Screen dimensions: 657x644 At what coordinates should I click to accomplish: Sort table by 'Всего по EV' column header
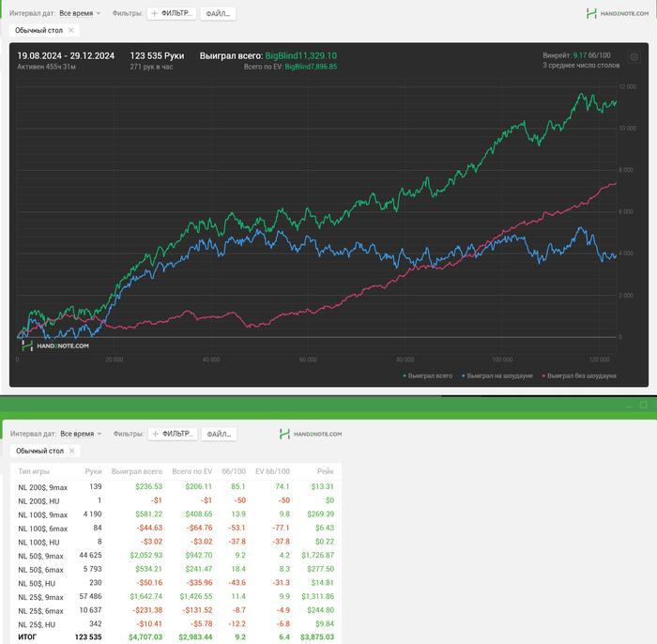point(191,471)
